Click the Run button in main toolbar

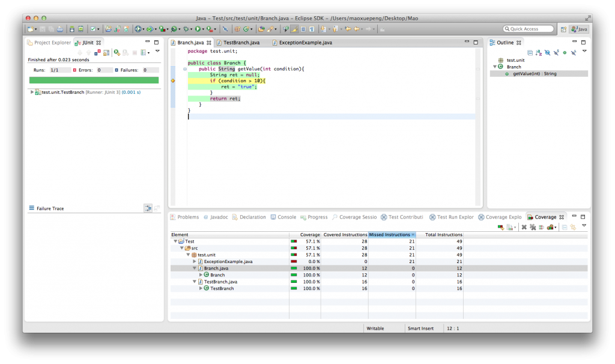197,29
